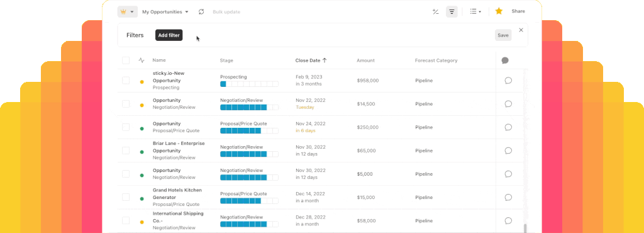The width and height of the screenshot is (644, 233).
Task: Open Grand Hotels Kitchen Generator record
Action: click(177, 194)
